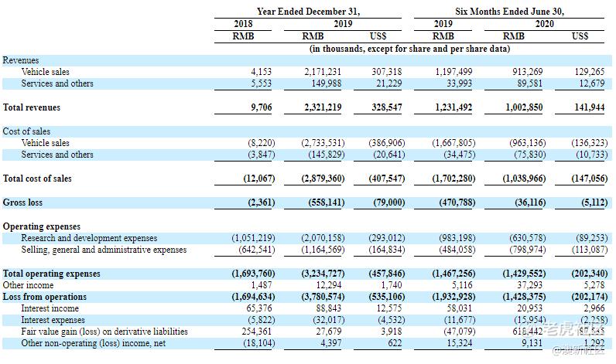Click the 129,265 value
616x364 pixels.
(x=589, y=72)
